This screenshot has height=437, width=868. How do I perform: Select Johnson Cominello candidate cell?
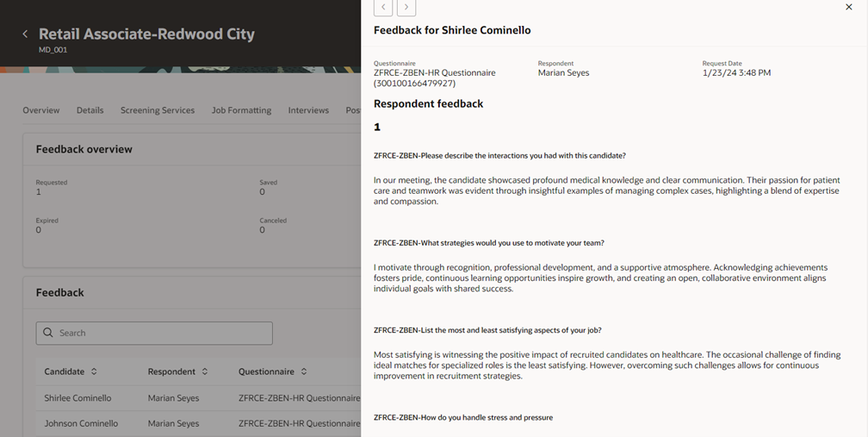point(81,424)
